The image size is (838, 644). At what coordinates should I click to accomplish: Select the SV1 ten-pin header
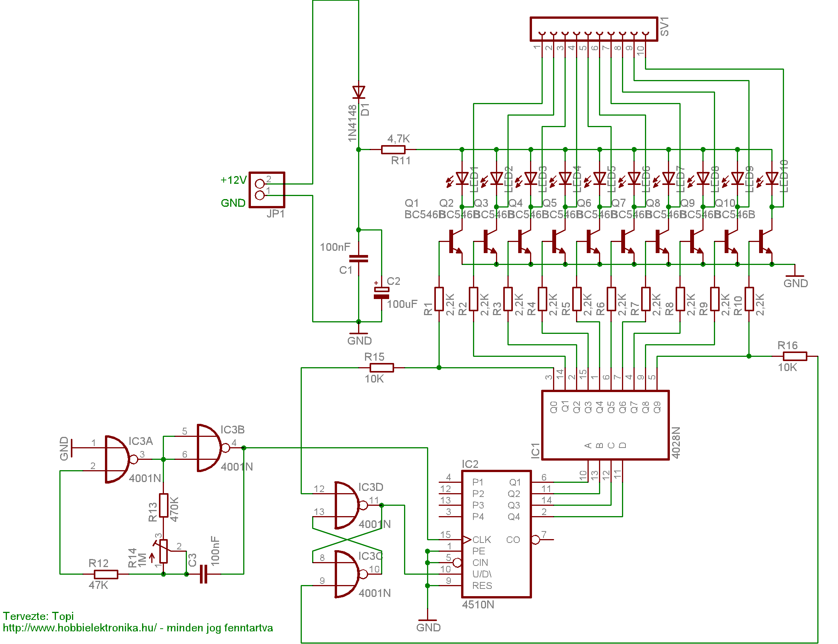coord(593,29)
